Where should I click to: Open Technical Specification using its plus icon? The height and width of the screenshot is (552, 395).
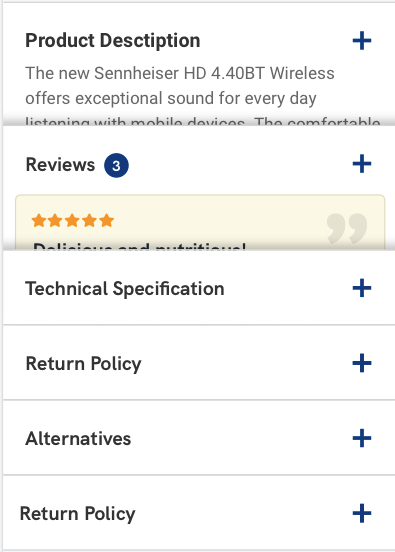pyautogui.click(x=362, y=288)
